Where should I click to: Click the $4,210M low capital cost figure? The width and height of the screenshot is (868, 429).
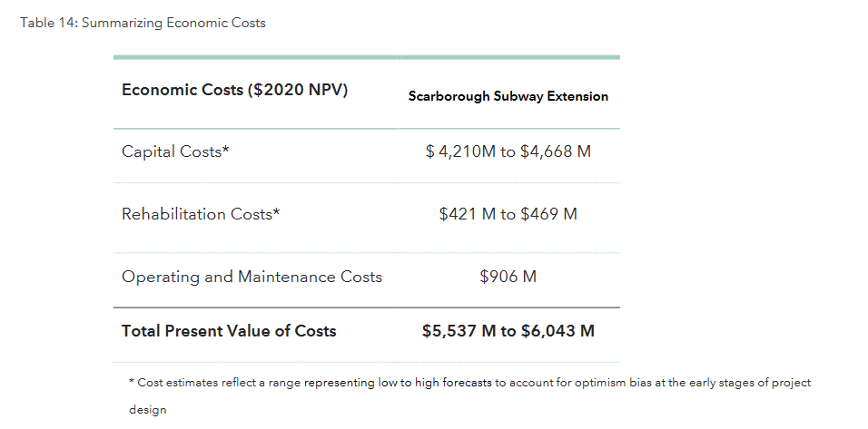[460, 151]
